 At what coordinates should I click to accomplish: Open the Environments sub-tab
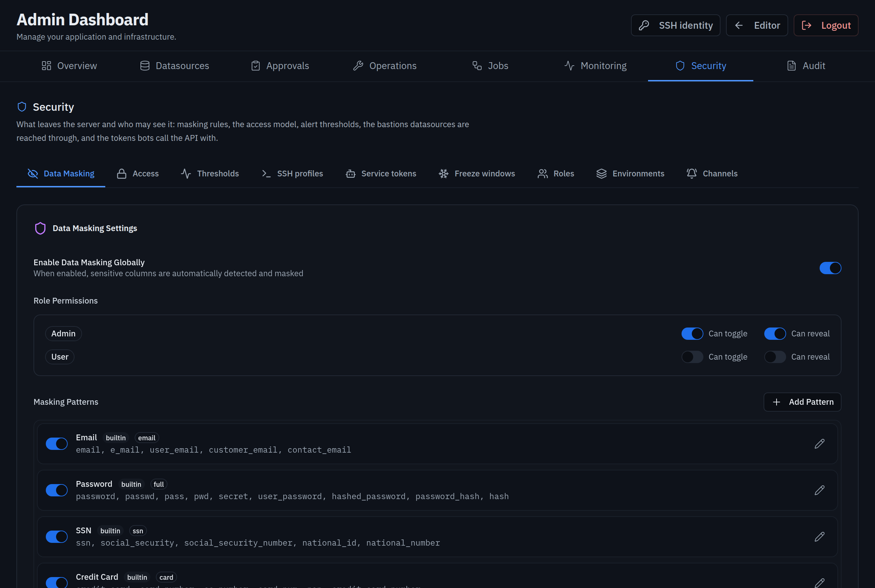(630, 174)
